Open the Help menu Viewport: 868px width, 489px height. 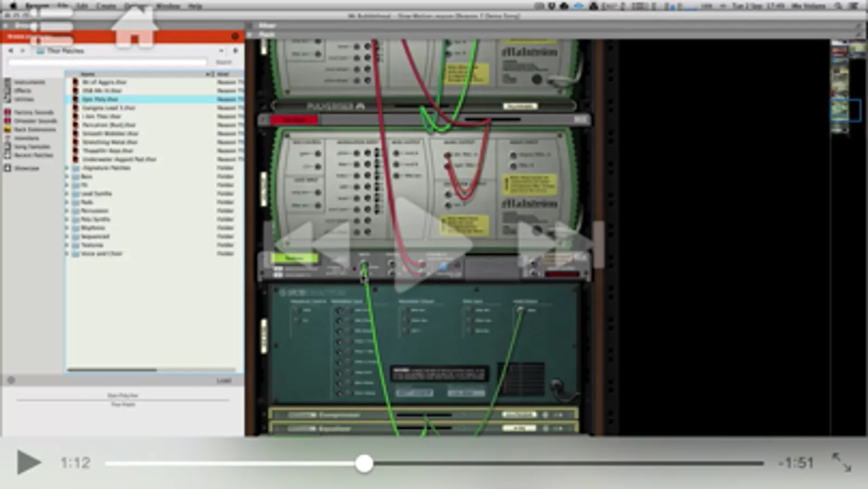tap(195, 6)
